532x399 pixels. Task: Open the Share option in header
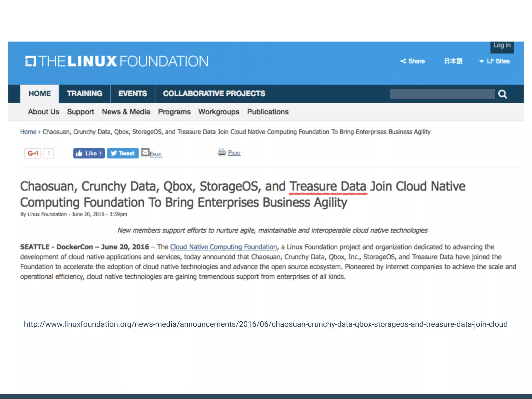413,61
